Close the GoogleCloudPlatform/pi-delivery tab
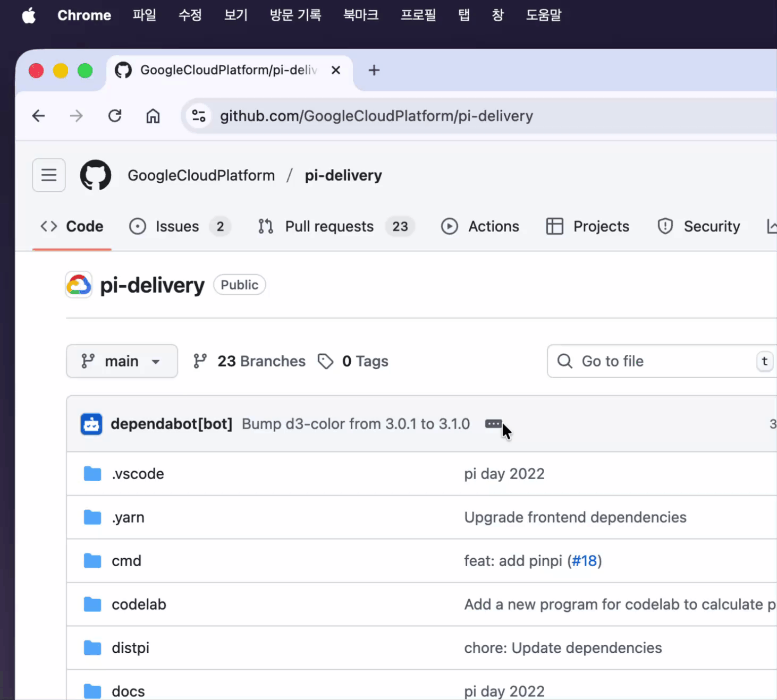The height and width of the screenshot is (700, 777). pos(336,70)
